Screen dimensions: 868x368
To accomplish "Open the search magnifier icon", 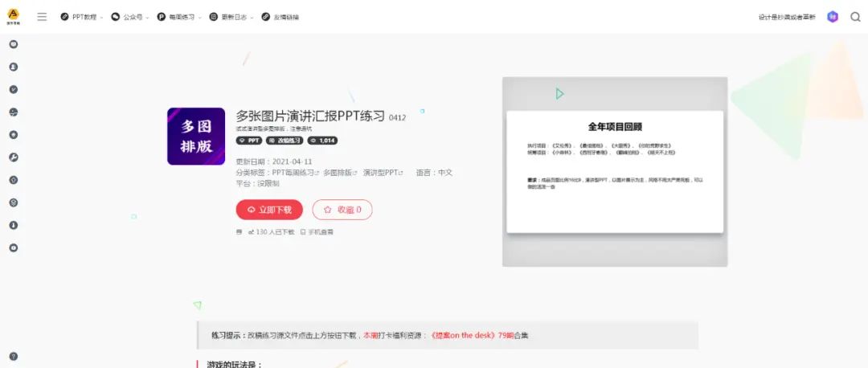I will click(x=855, y=17).
